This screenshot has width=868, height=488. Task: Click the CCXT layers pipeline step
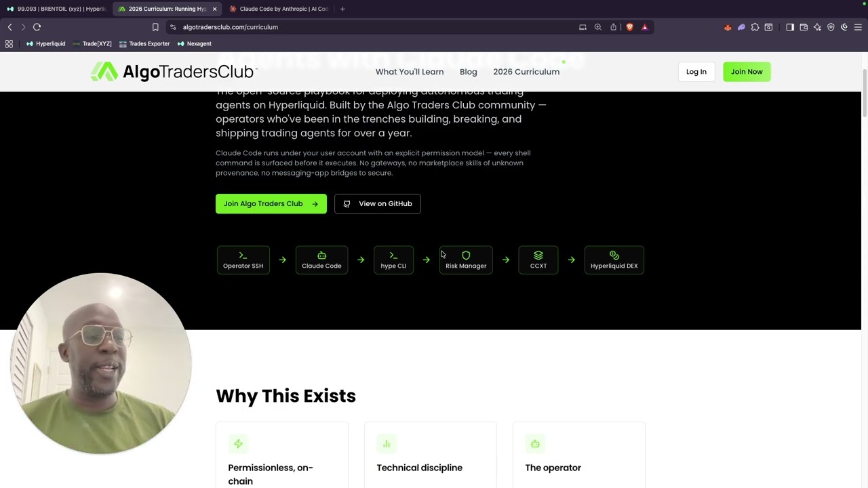click(538, 260)
